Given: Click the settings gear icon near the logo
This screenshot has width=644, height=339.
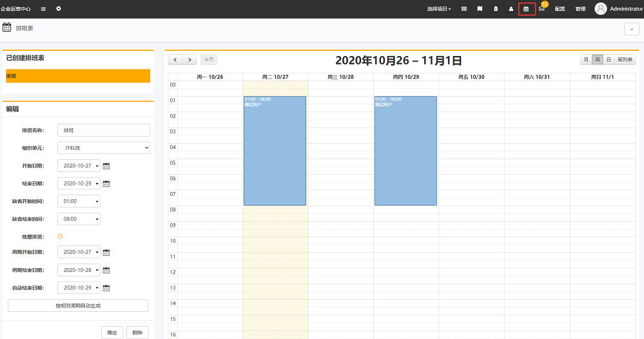Looking at the screenshot, I should 59,9.
